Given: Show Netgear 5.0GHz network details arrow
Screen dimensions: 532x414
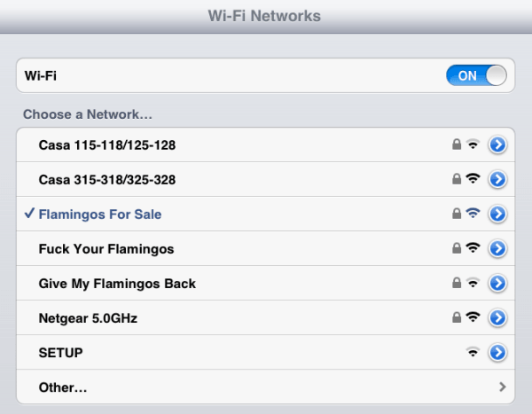Looking at the screenshot, I should coord(497,317).
